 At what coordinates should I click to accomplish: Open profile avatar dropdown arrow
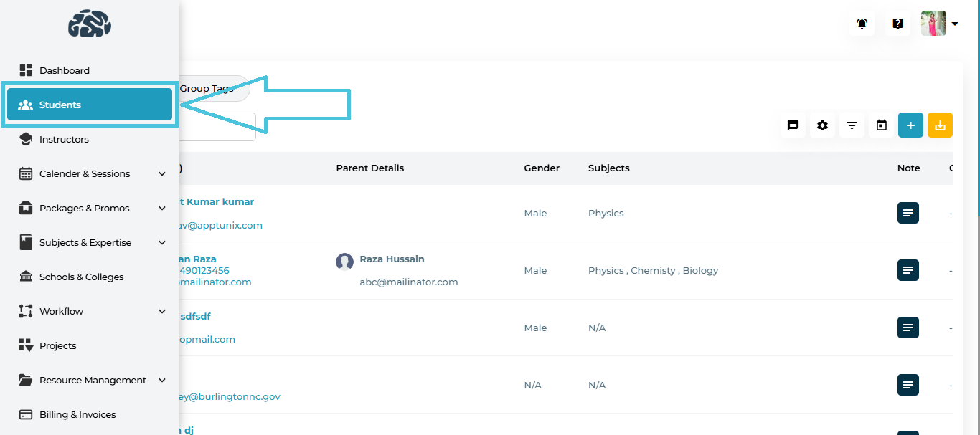pyautogui.click(x=955, y=24)
